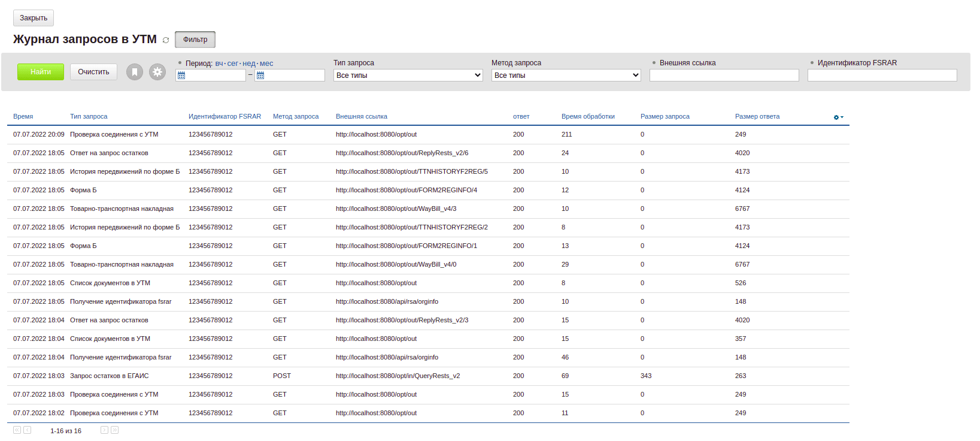
Task: Select the 'мес' period shortcut
Action: [x=266, y=64]
